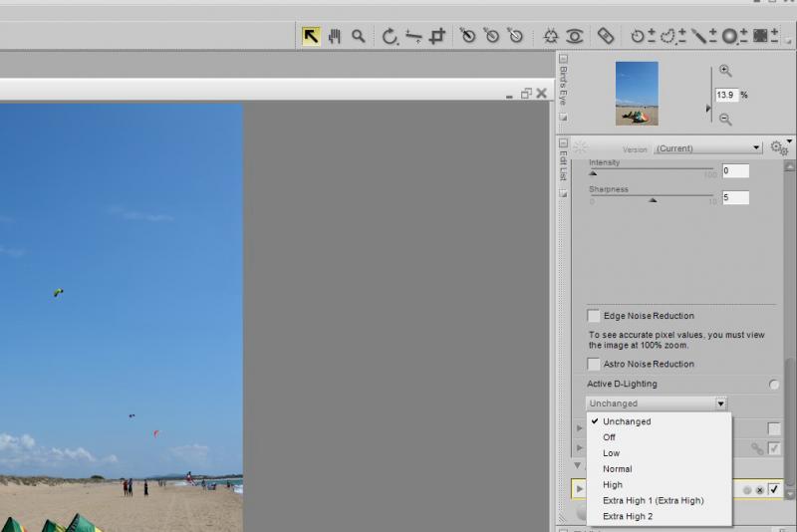This screenshot has height=532, width=797.
Task: Toggle the checked box on highlighted edit step
Action: 774,489
